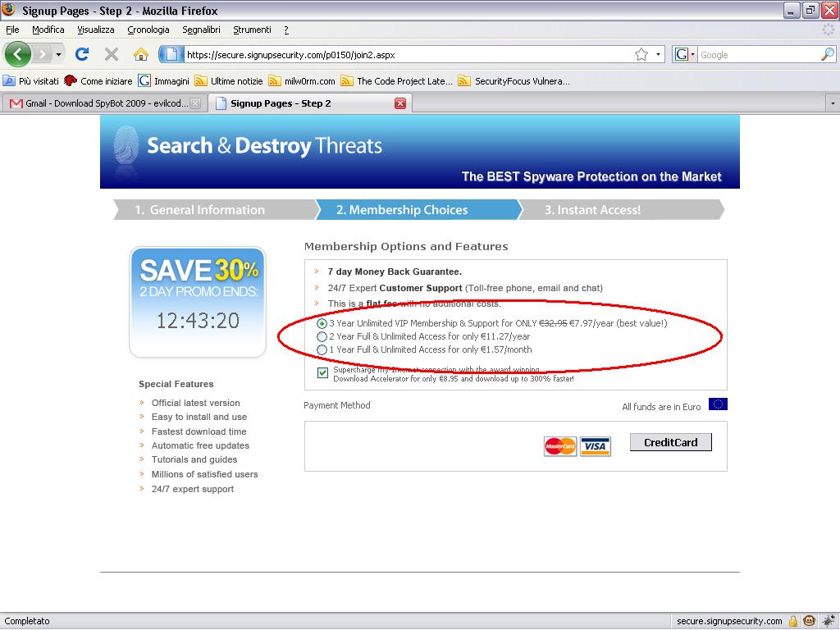Viewport: 840px width, 630px height.
Task: Click the Euro flag icon
Action: pos(718,404)
